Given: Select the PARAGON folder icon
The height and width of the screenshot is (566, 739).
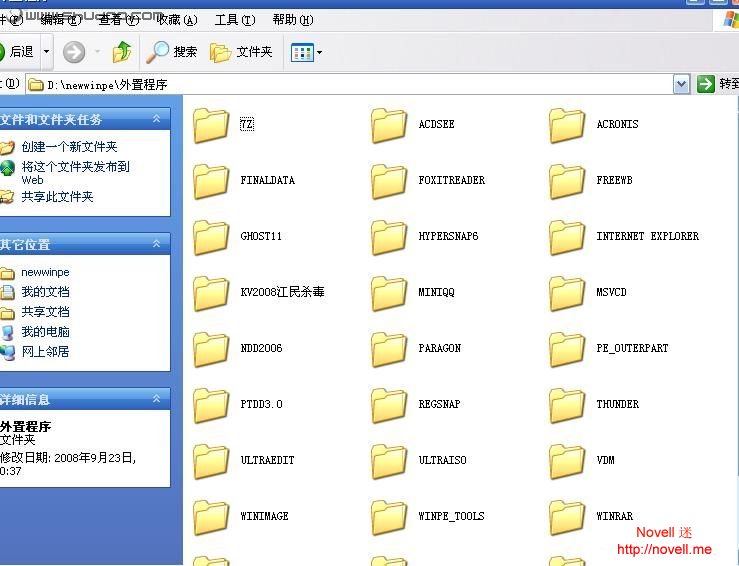Looking at the screenshot, I should [389, 349].
